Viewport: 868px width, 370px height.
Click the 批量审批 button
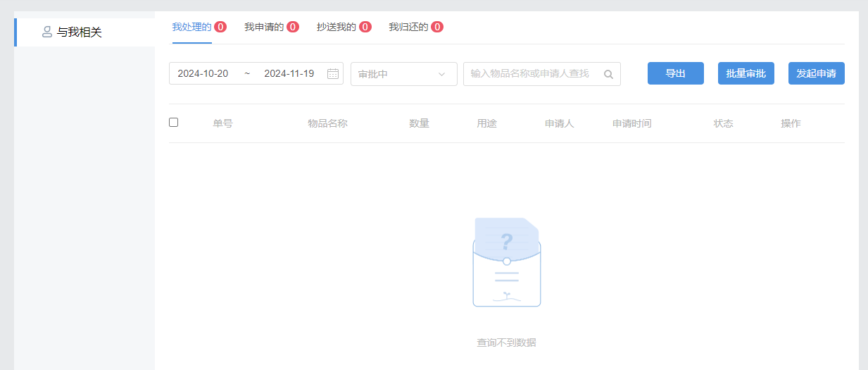tap(746, 73)
